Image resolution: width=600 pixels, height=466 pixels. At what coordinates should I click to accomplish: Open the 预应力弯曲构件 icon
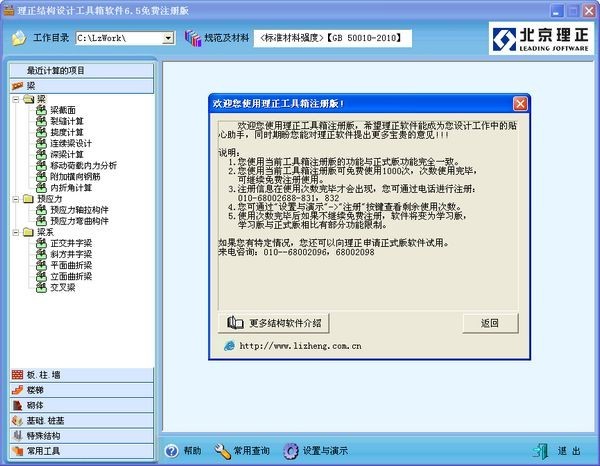(x=41, y=221)
